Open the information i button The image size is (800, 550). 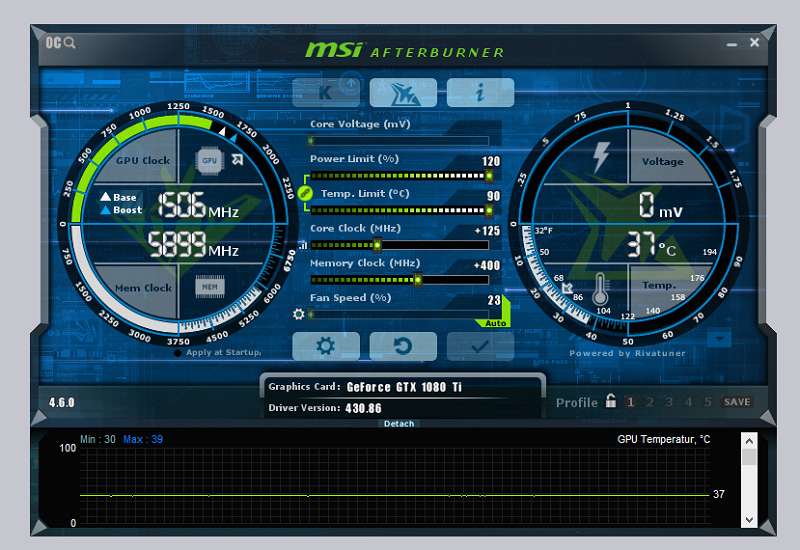(x=480, y=92)
